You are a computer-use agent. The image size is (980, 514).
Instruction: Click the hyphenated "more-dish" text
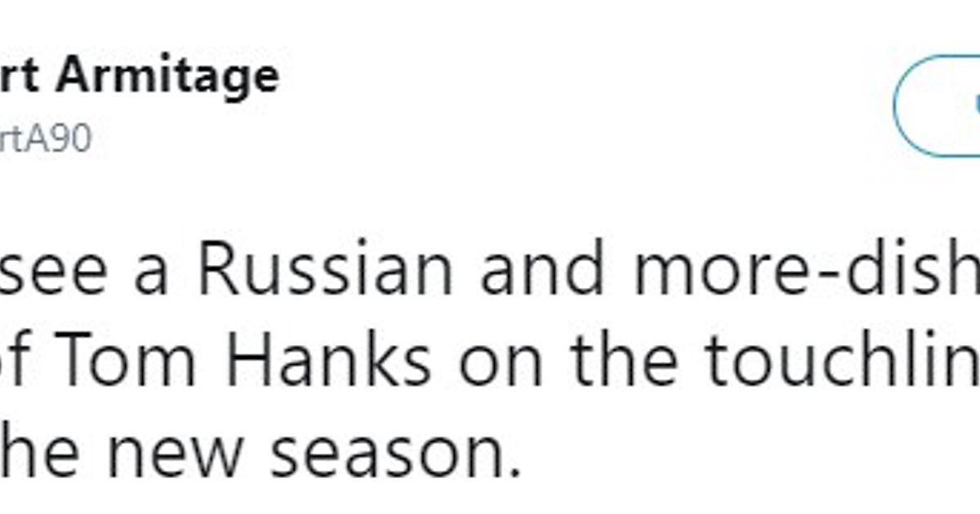click(806, 271)
